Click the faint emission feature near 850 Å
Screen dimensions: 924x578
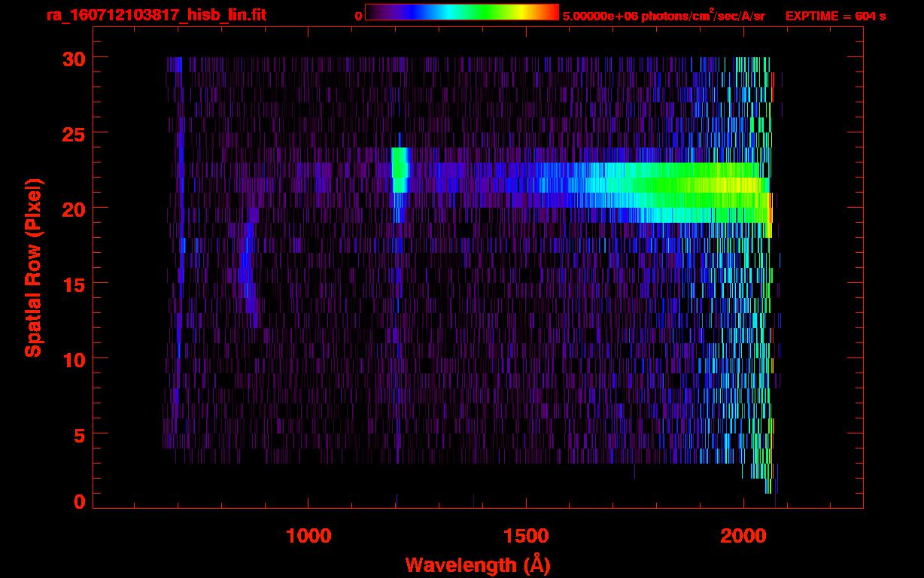tap(248, 267)
